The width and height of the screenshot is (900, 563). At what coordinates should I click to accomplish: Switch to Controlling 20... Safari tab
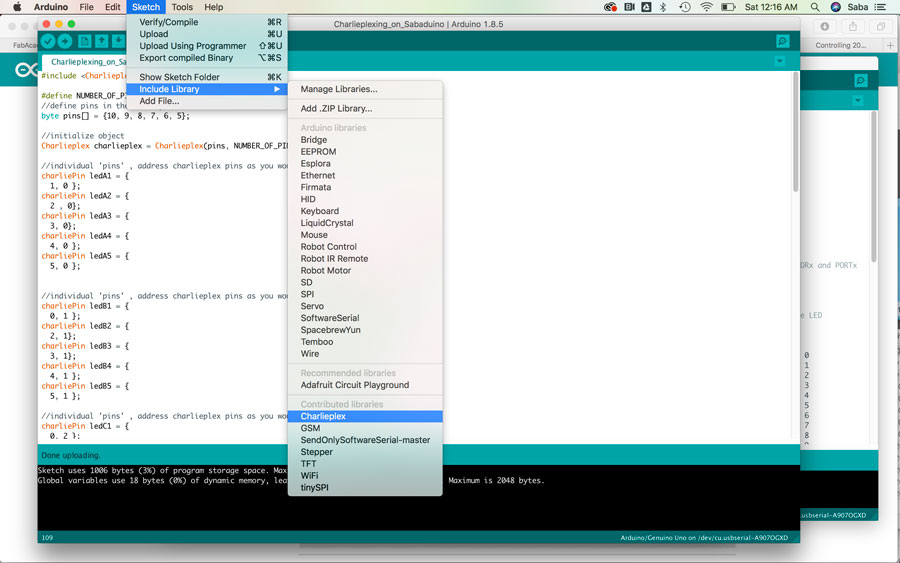840,45
